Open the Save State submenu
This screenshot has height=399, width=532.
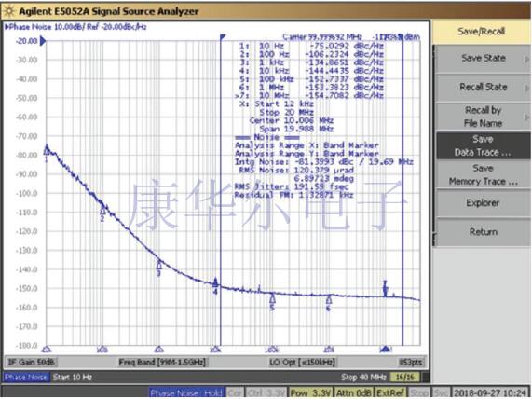[484, 59]
